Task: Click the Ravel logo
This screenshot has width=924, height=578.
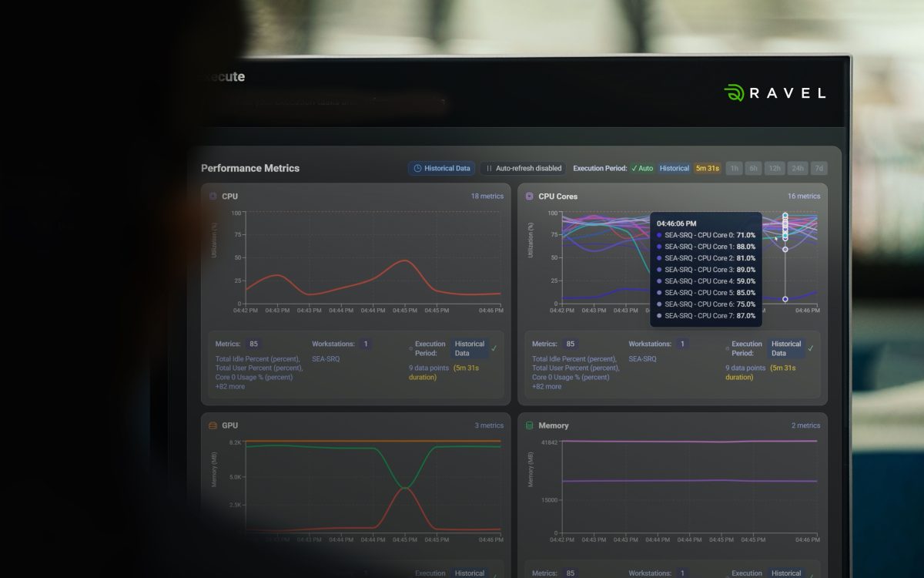Action: 775,93
